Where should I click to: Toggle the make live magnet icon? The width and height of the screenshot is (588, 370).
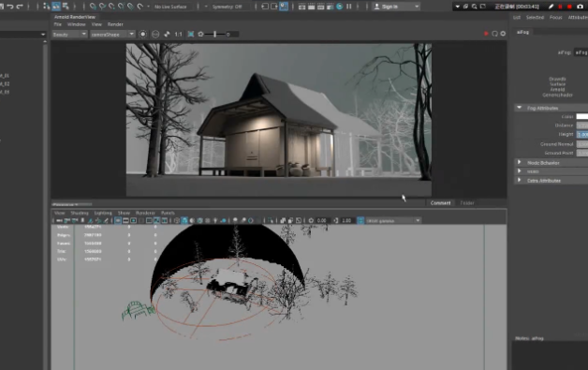tap(140, 7)
